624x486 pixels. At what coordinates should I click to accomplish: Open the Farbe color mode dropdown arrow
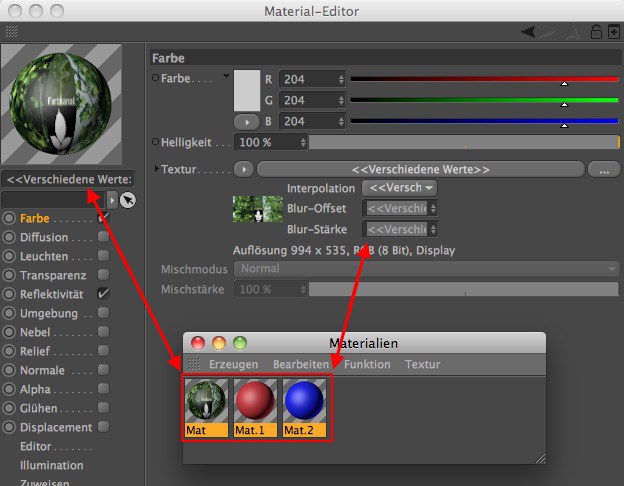tap(226, 77)
